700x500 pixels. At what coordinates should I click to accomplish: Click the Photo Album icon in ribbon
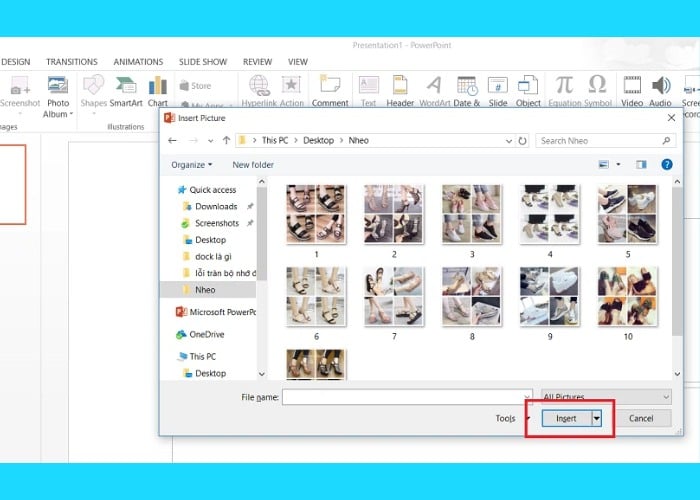pyautogui.click(x=58, y=87)
